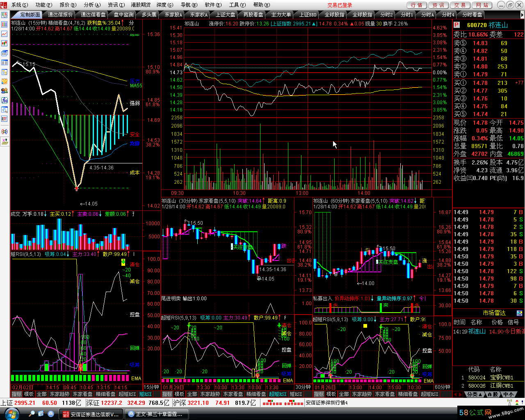This screenshot has height=420, width=525.
Task: Switch to the 多头鹰 tab
Action: point(149,15)
